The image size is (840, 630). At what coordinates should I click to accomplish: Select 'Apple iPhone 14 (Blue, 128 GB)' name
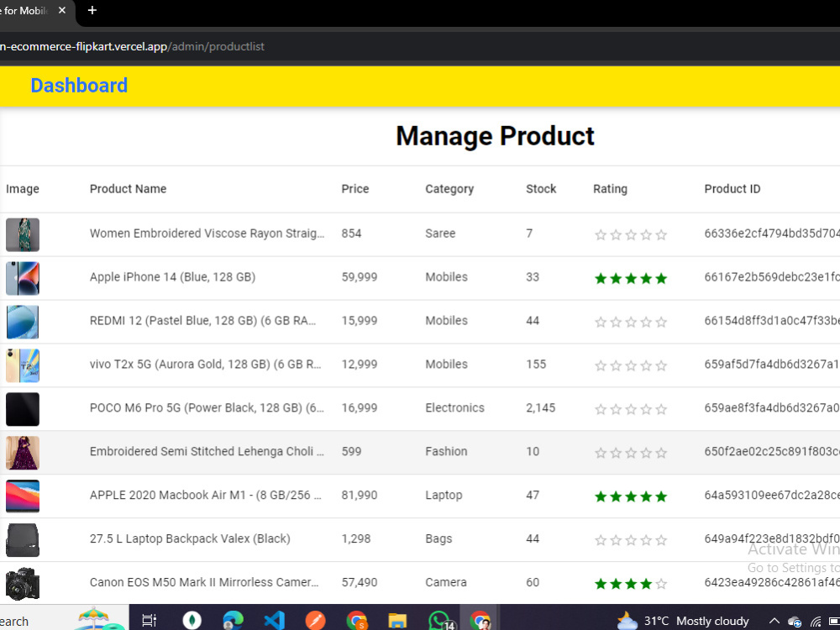click(x=172, y=277)
